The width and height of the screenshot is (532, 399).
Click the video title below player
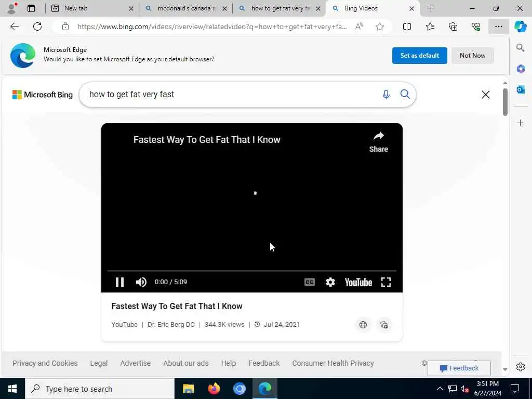tap(177, 306)
